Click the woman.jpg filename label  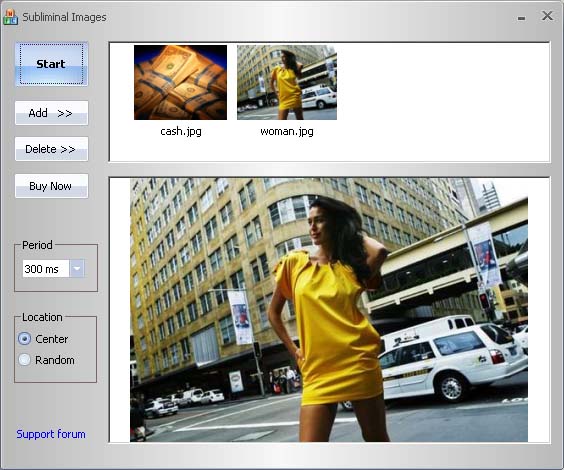[x=287, y=132]
